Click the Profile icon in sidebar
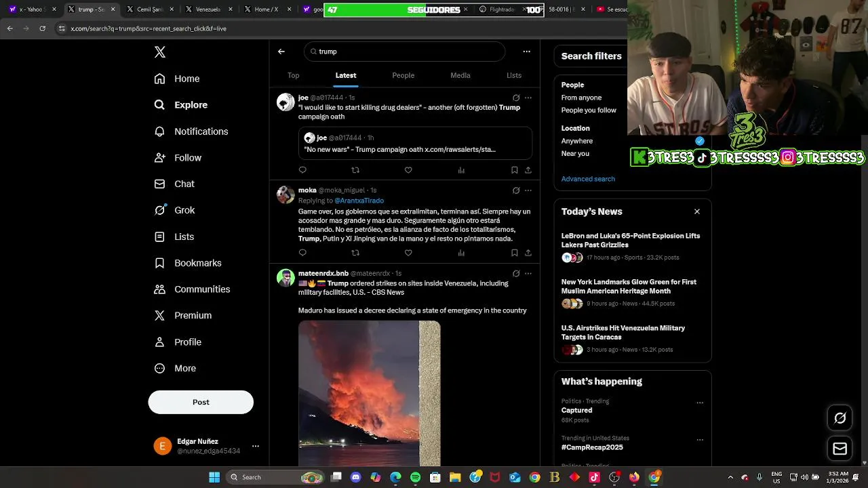Image resolution: width=868 pixels, height=488 pixels. pos(159,342)
